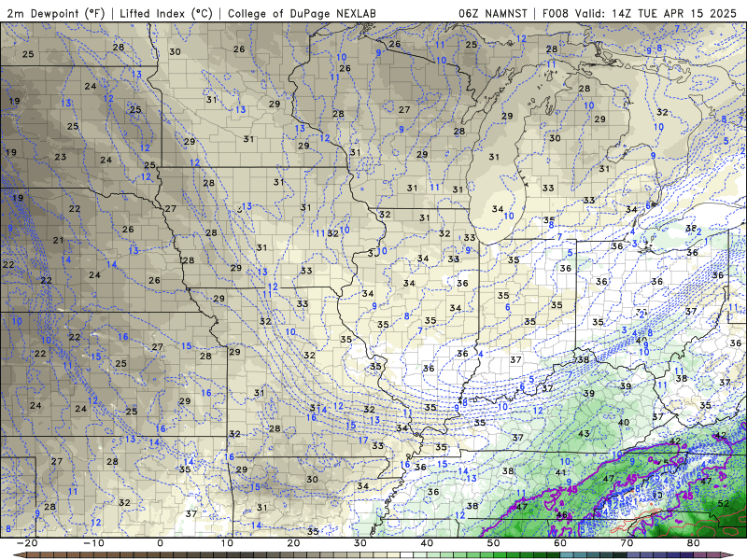Click the '60' label under the color scale
The height and width of the screenshot is (560, 747).
(560, 543)
